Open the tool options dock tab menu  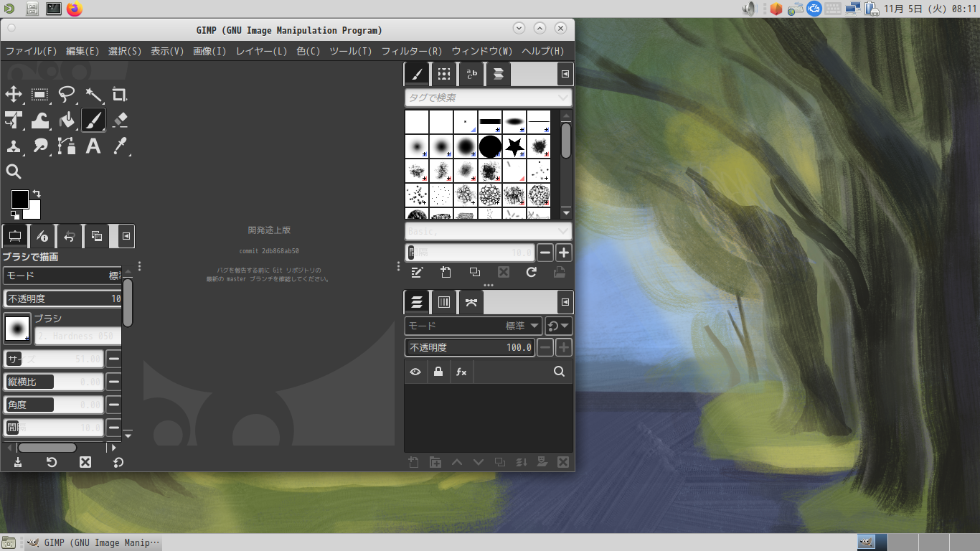(x=126, y=236)
